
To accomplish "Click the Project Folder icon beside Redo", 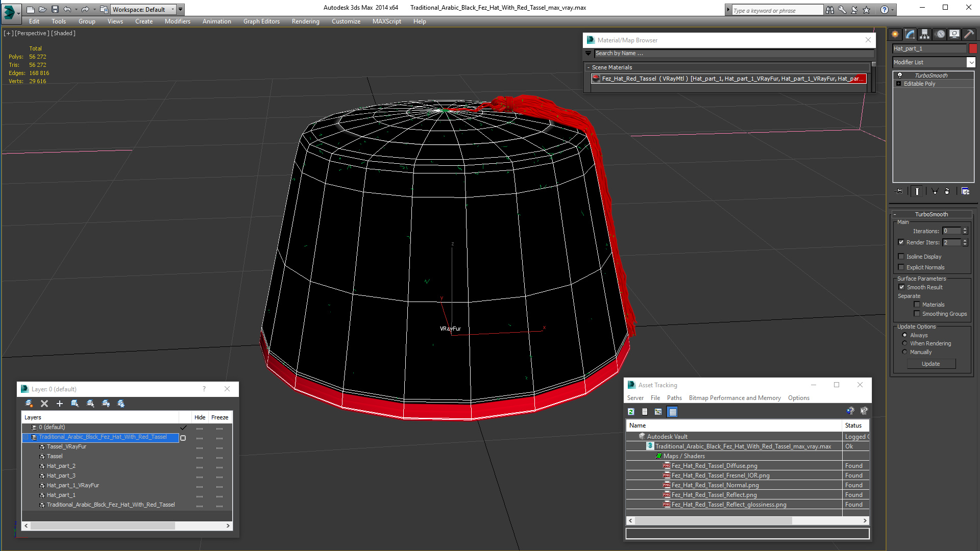I will coord(104,9).
